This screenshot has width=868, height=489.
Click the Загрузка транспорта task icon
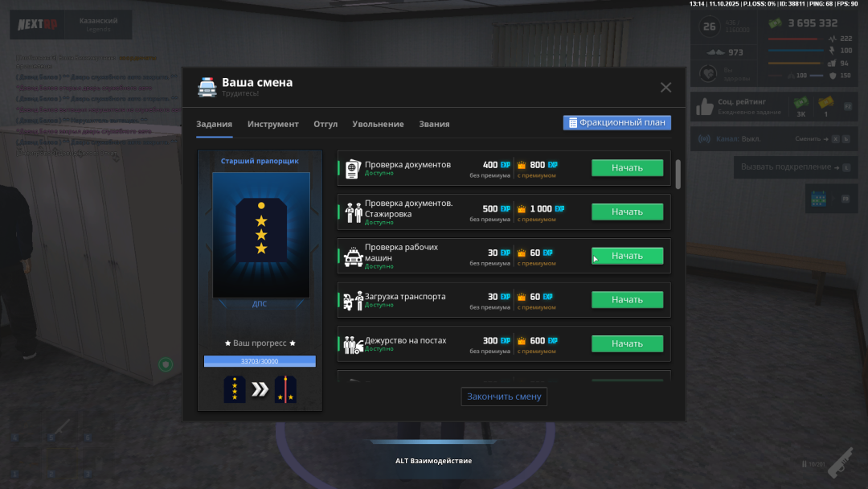(x=354, y=301)
